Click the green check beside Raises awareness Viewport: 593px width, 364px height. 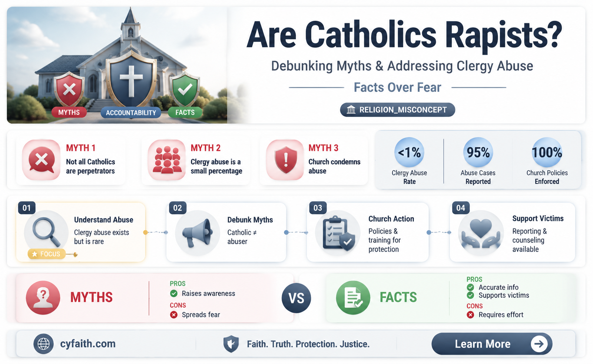tap(174, 294)
